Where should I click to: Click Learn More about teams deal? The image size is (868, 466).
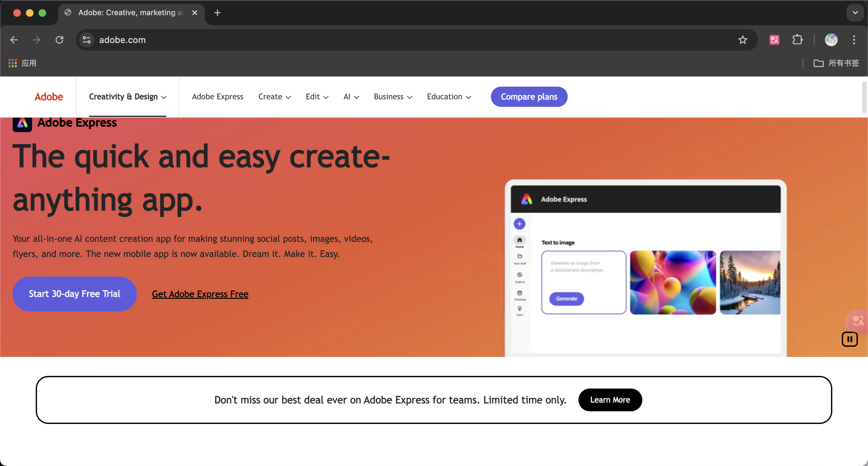point(610,400)
